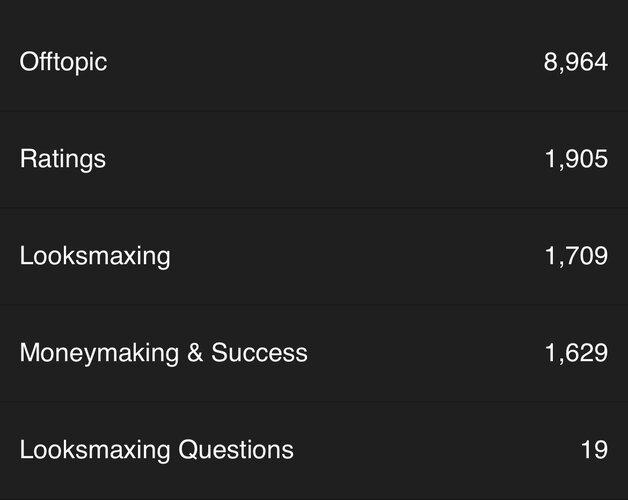The width and height of the screenshot is (628, 500).
Task: Select the Ratings list row
Action: coord(314,159)
